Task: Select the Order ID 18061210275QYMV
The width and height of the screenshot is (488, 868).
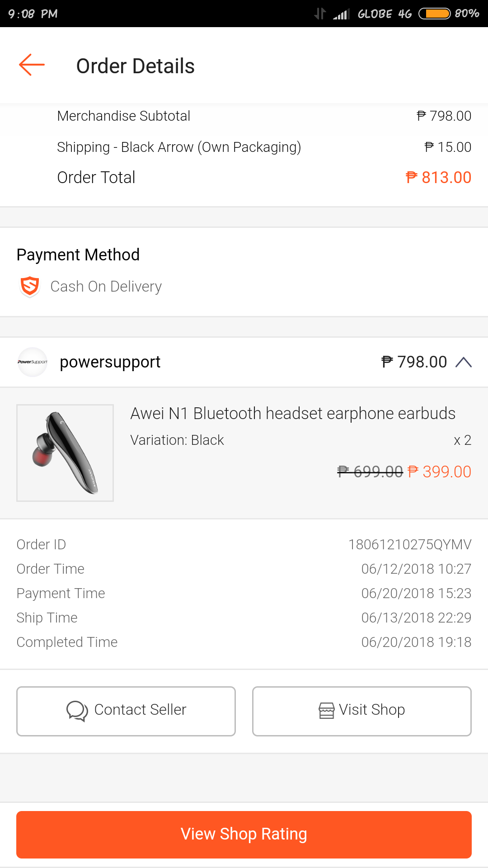Action: tap(410, 544)
